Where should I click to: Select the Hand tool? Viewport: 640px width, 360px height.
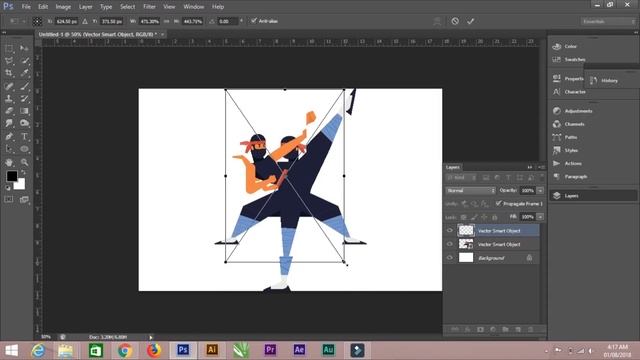click(9, 162)
